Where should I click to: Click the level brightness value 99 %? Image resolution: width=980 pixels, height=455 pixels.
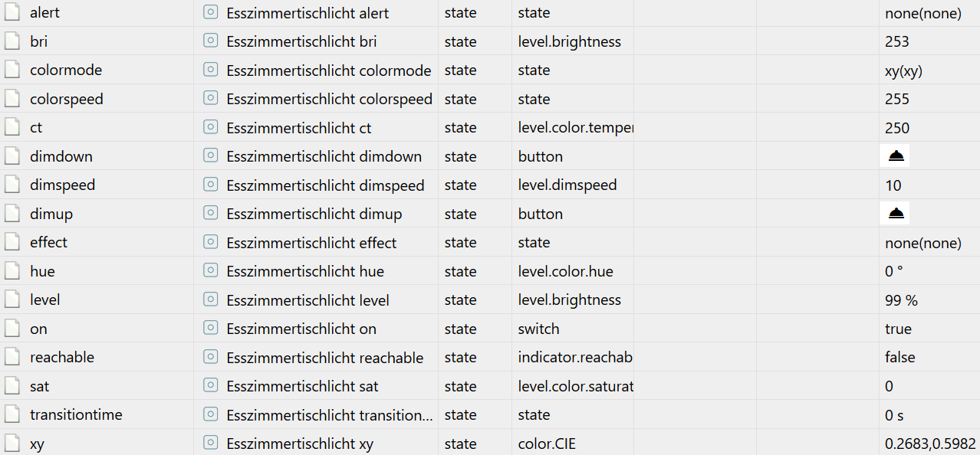tap(901, 300)
